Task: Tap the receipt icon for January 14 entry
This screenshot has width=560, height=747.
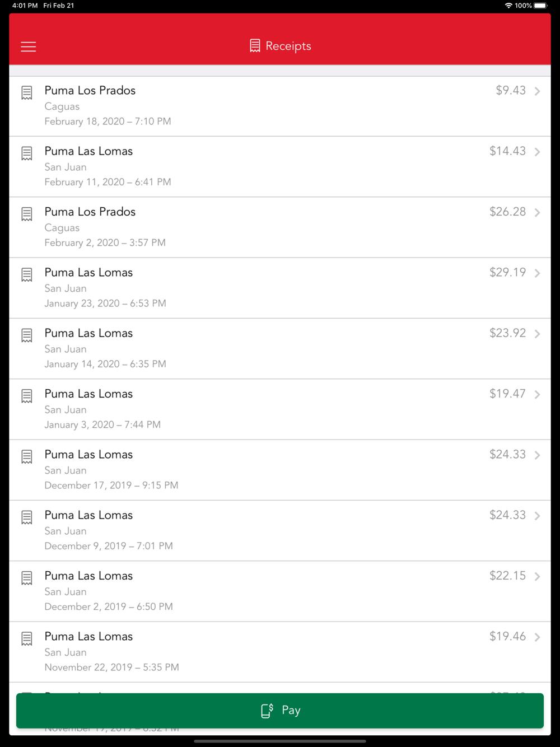Action: [x=27, y=335]
